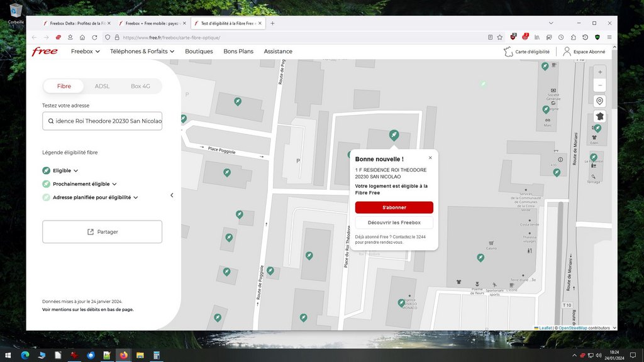The width and height of the screenshot is (644, 362).
Task: Open the Téléphones & Forfaits dropdown menu
Action: point(142,52)
